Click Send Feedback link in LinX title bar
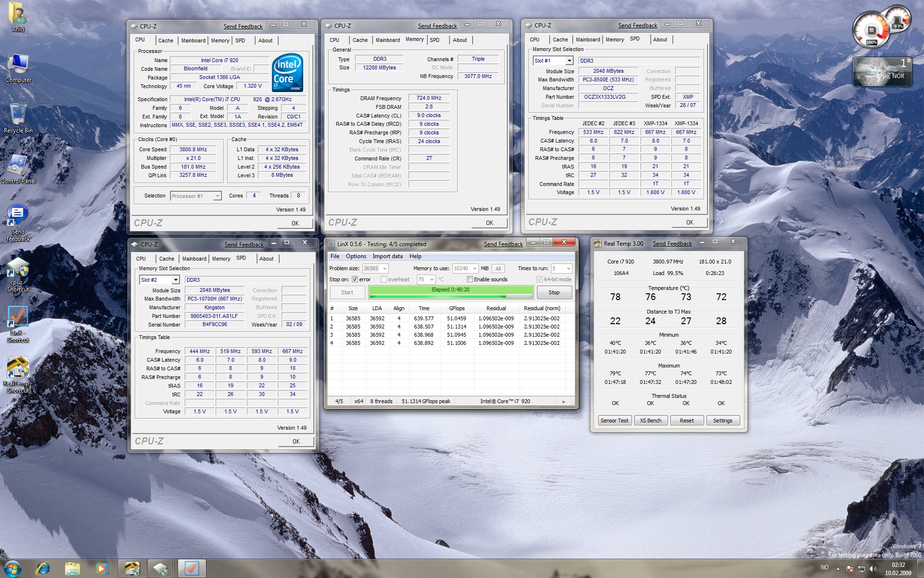 tap(503, 244)
